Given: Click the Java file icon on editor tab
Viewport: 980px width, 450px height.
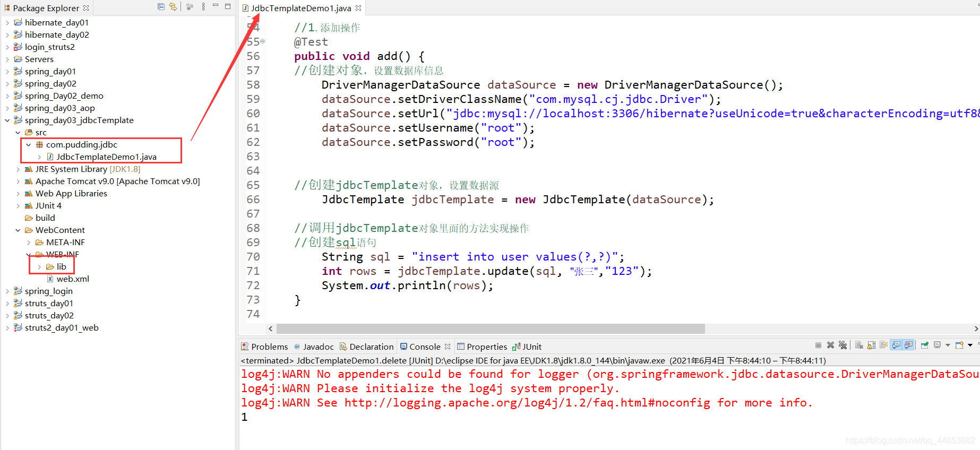Looking at the screenshot, I should point(245,8).
